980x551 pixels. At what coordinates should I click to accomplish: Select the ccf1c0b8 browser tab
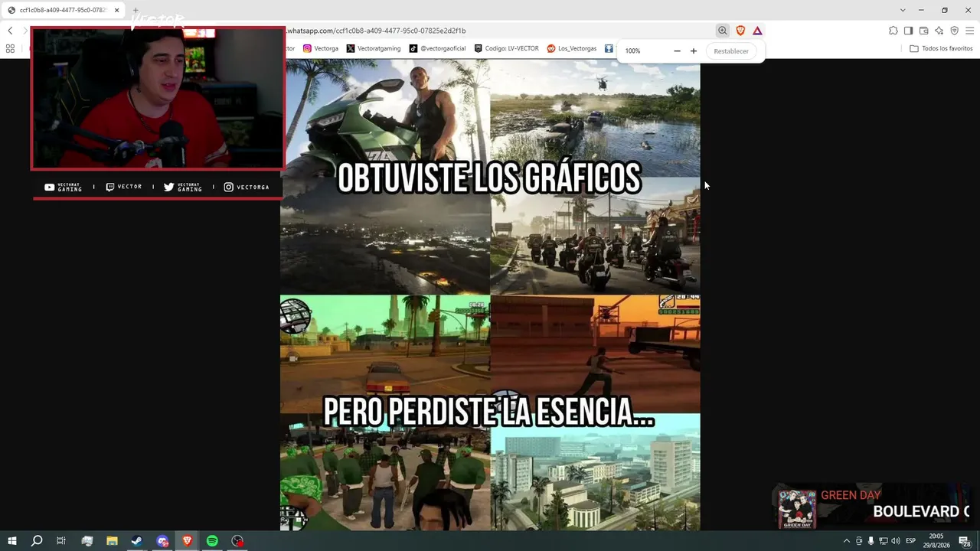[x=64, y=10]
